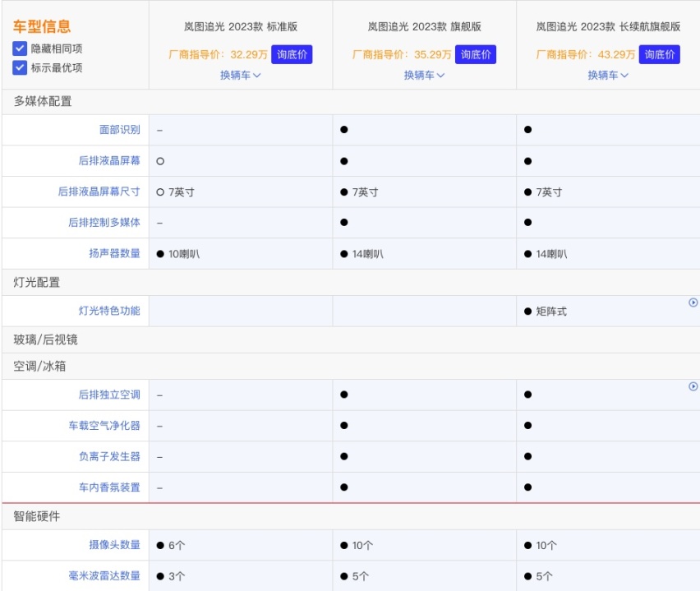Open 换辆车 dropdown under 35.29万 旗舰版
Viewport: 700px width, 591px height.
(425, 75)
